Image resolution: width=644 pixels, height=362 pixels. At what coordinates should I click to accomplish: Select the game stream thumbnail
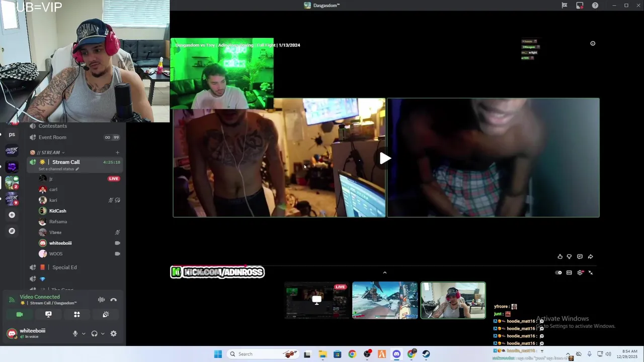tap(385, 300)
